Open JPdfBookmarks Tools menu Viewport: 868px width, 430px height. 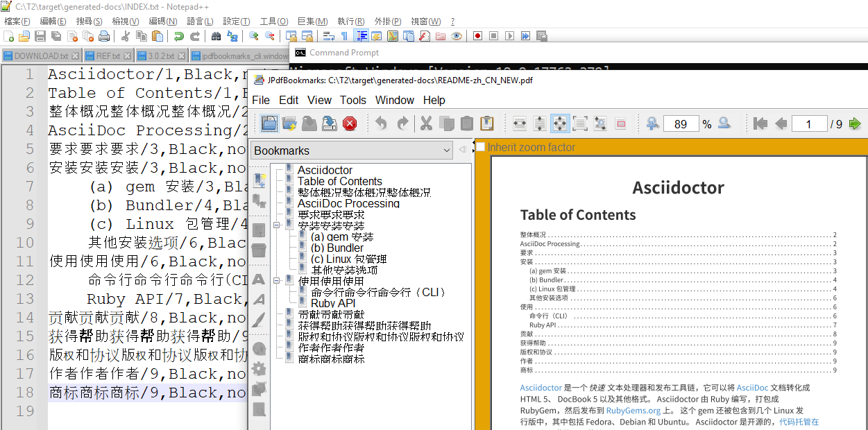point(353,100)
